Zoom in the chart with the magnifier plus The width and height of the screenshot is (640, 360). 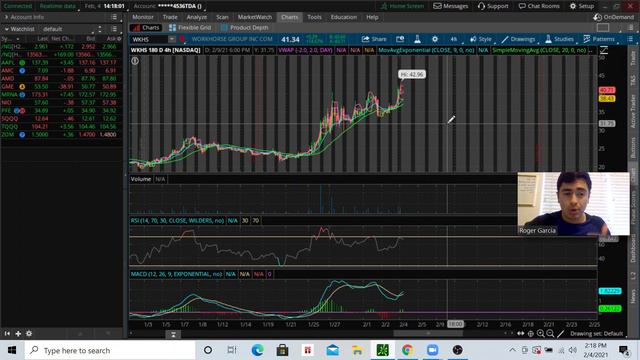tap(541, 333)
